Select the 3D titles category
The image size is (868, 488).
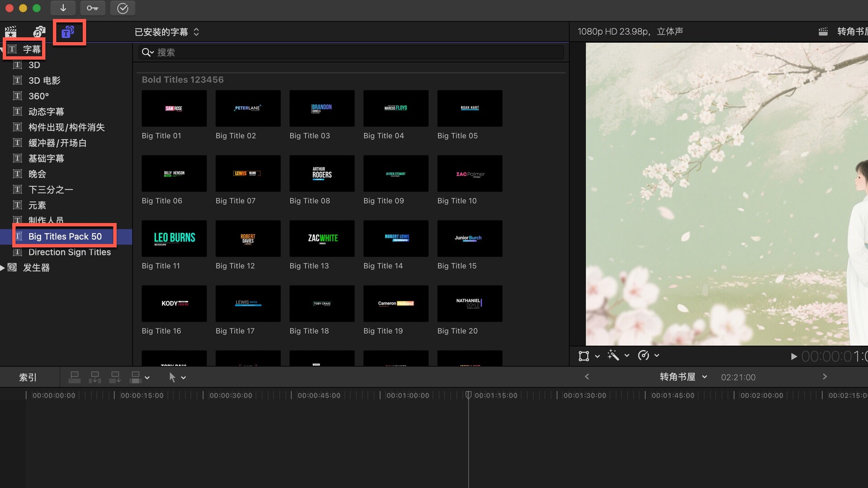(66, 65)
